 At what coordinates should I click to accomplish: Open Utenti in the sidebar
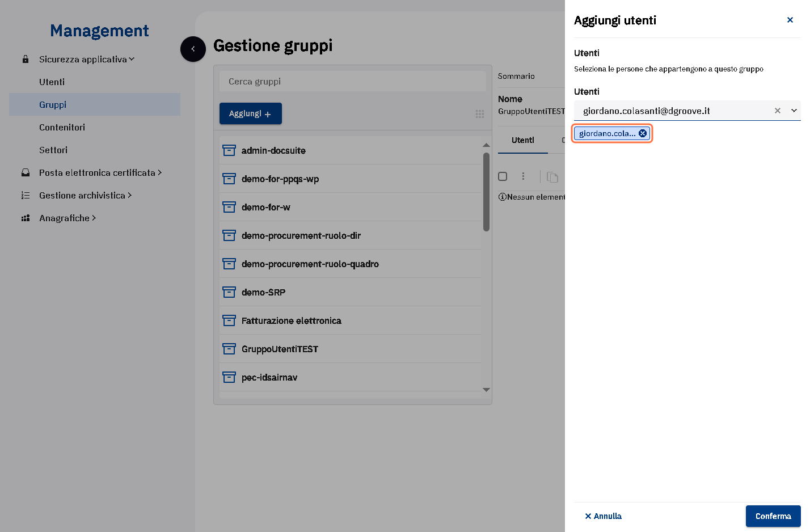pos(52,82)
